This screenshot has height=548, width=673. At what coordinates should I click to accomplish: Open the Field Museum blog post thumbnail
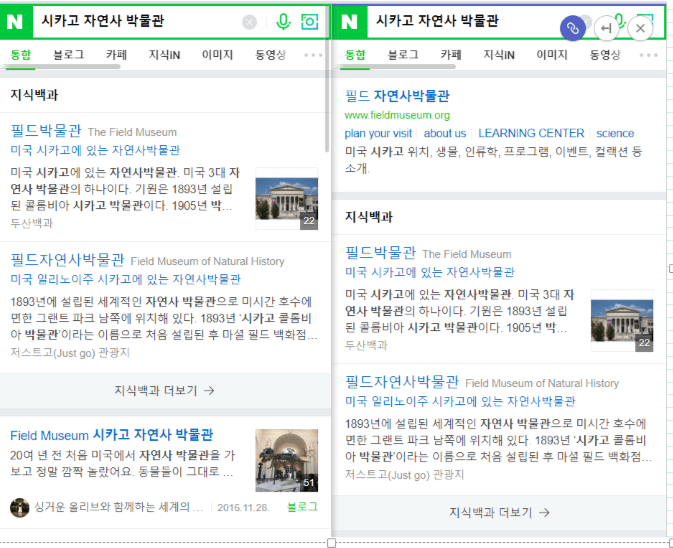pos(286,460)
